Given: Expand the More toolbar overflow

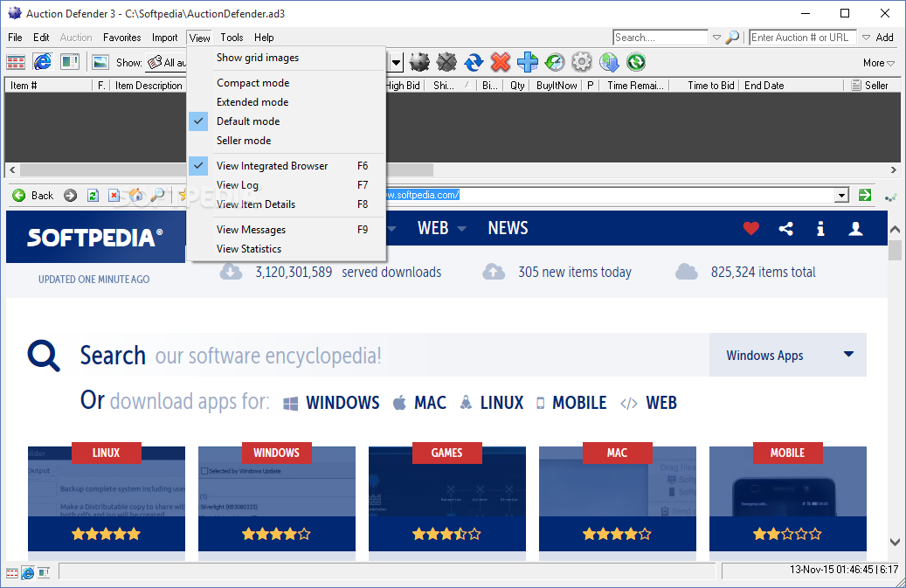Looking at the screenshot, I should [878, 63].
